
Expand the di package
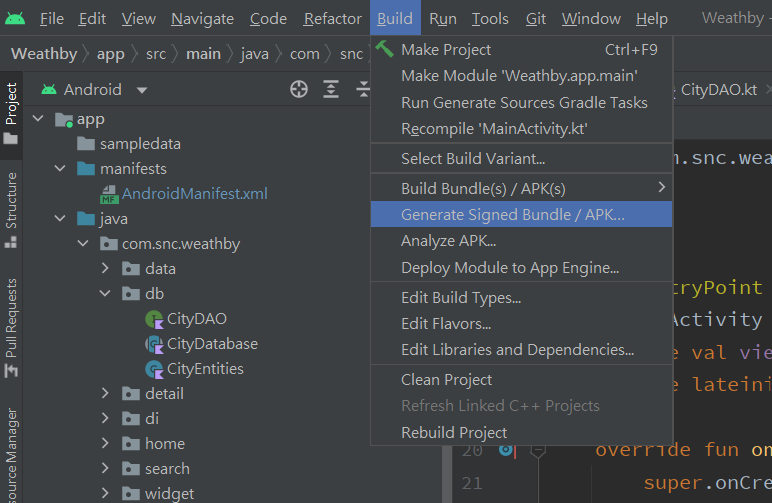click(x=105, y=418)
